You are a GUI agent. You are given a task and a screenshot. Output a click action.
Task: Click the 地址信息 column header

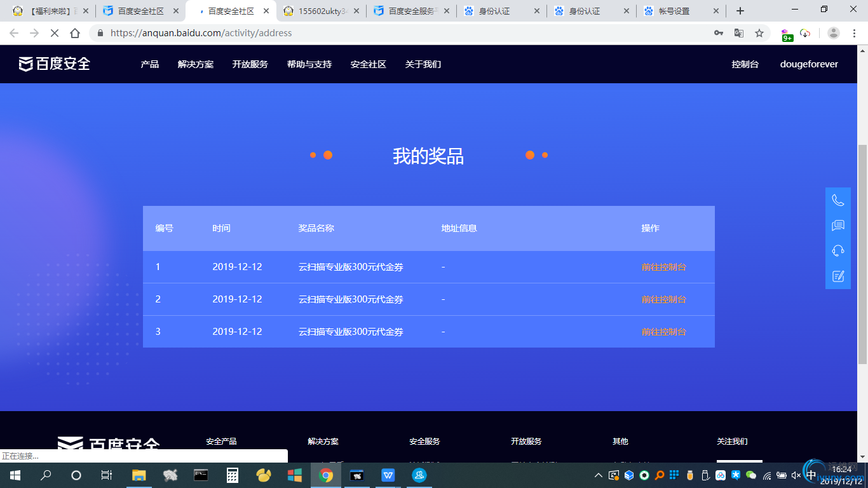pyautogui.click(x=459, y=228)
